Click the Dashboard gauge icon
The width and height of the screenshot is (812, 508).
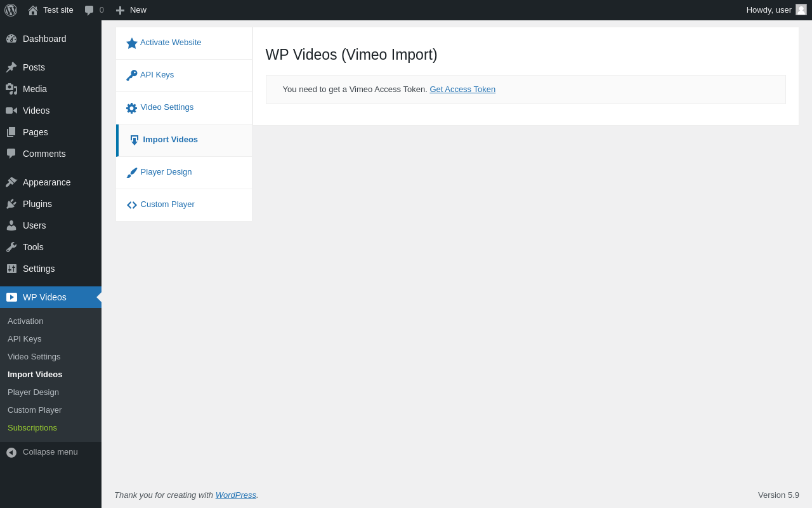point(11,39)
